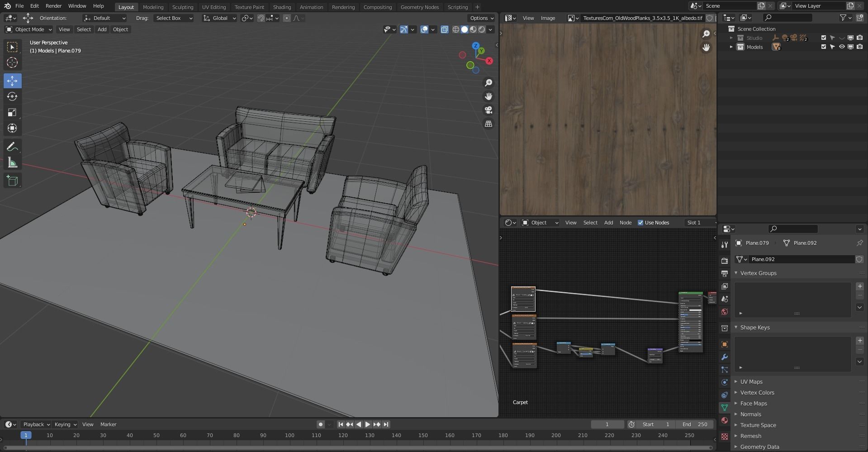
Task: Switch to wireframe viewport shading
Action: pyautogui.click(x=456, y=29)
